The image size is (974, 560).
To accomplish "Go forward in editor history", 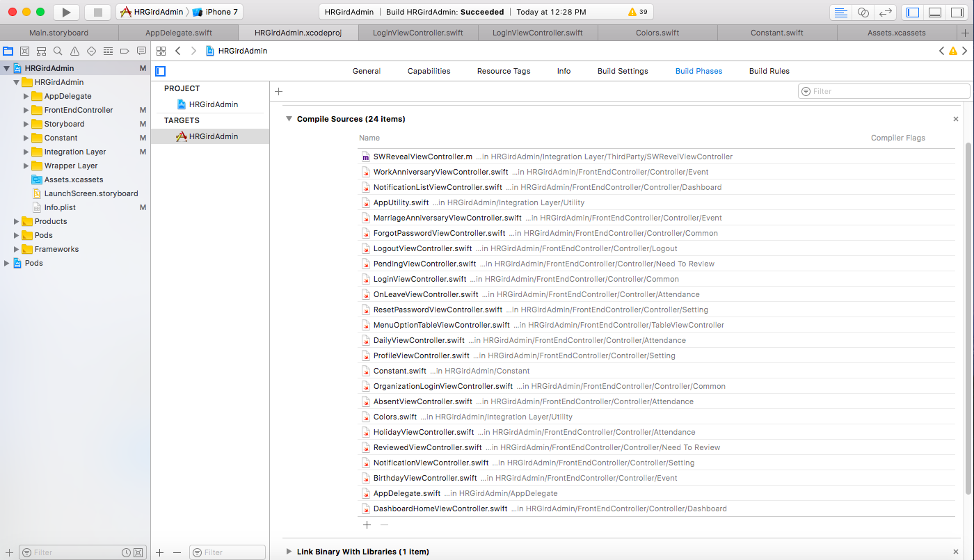I will [x=193, y=51].
